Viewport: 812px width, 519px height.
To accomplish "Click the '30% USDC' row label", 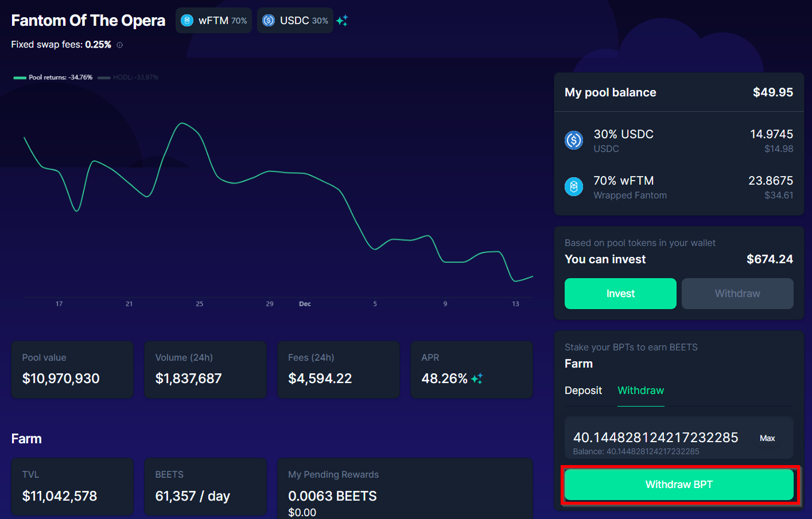I will tap(624, 134).
